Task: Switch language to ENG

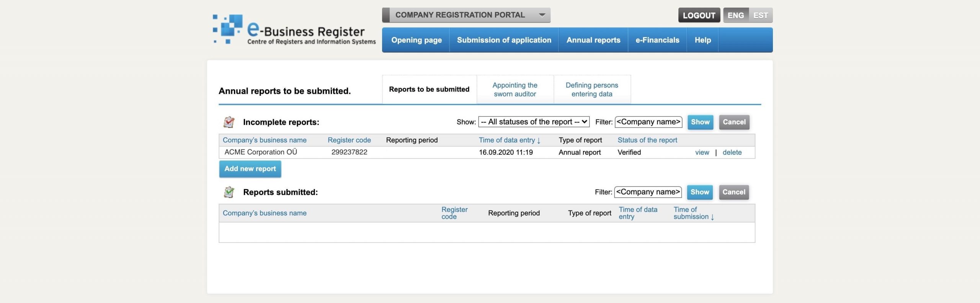Action: point(735,15)
